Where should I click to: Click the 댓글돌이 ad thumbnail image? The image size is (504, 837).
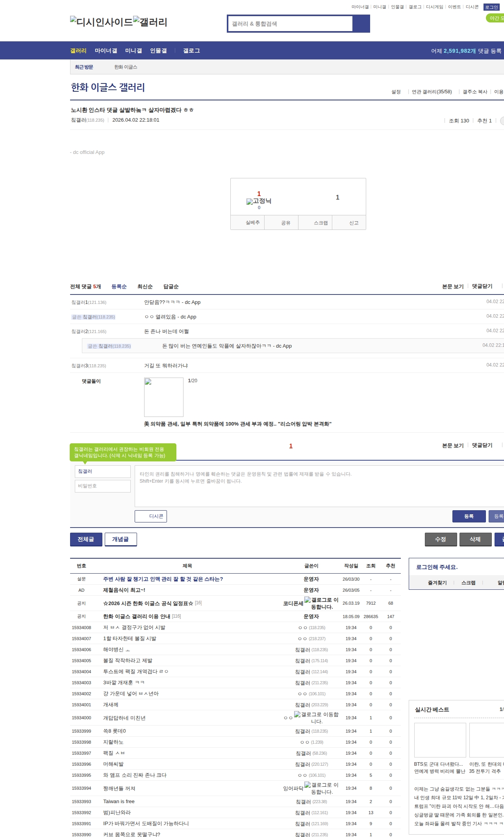[x=164, y=397]
